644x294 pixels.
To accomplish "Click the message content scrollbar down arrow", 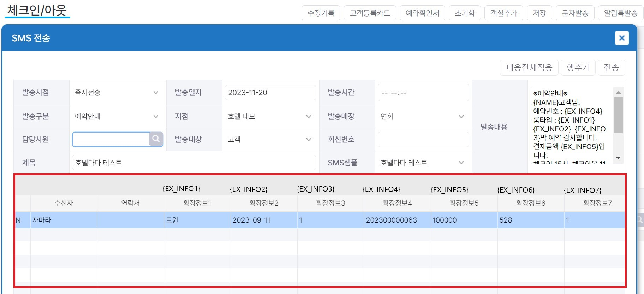I will click(x=618, y=158).
